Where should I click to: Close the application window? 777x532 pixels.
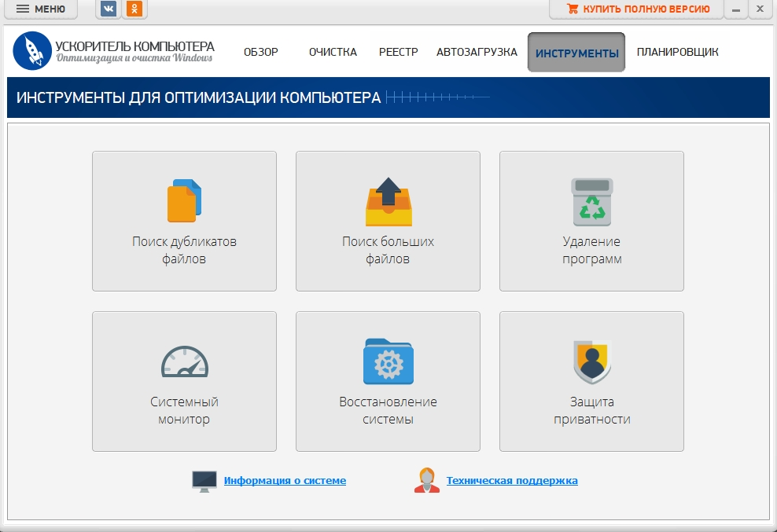pos(760,9)
